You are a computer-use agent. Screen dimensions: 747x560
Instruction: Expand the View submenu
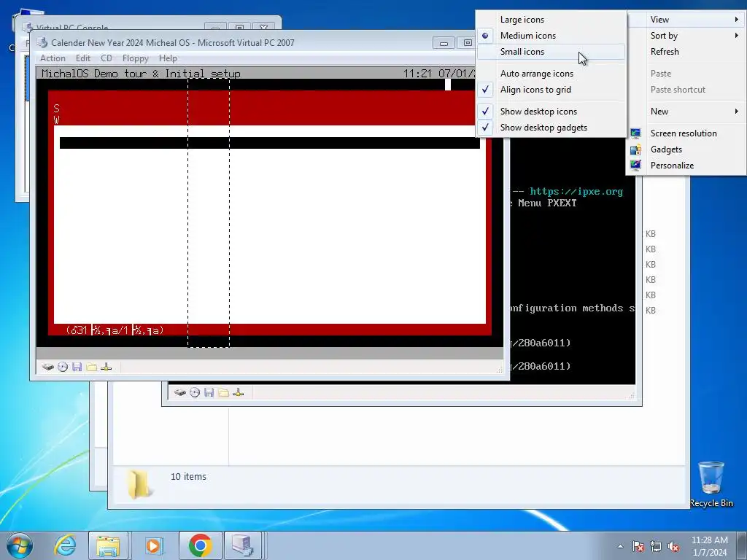point(686,20)
